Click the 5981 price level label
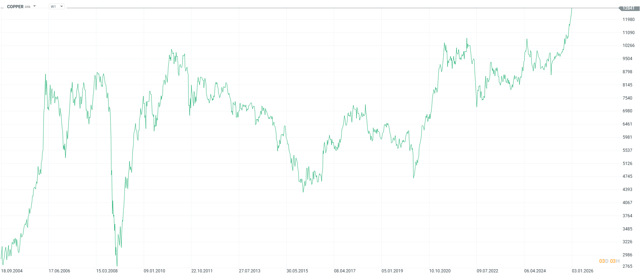Viewport: 644px width, 277px height. (x=627, y=137)
